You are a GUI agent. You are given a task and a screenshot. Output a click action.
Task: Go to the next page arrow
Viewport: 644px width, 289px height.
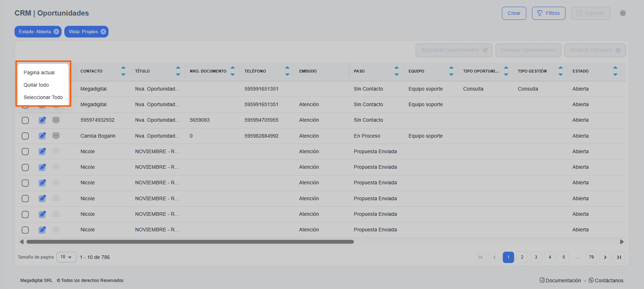605,257
